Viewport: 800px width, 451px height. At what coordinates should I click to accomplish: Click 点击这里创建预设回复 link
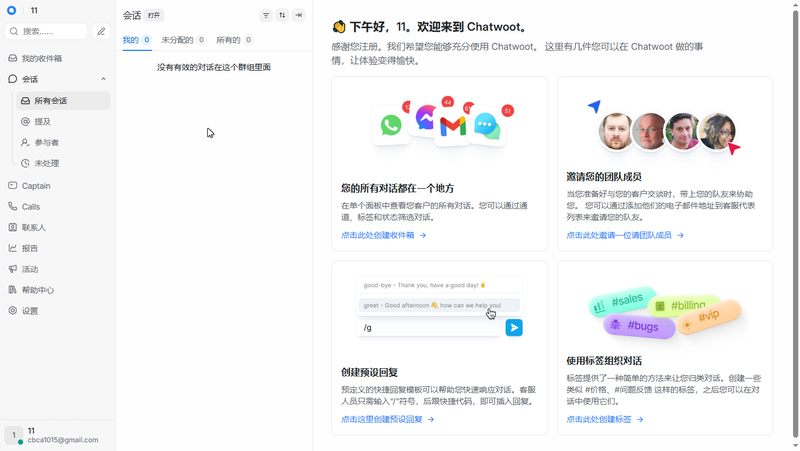click(388, 419)
